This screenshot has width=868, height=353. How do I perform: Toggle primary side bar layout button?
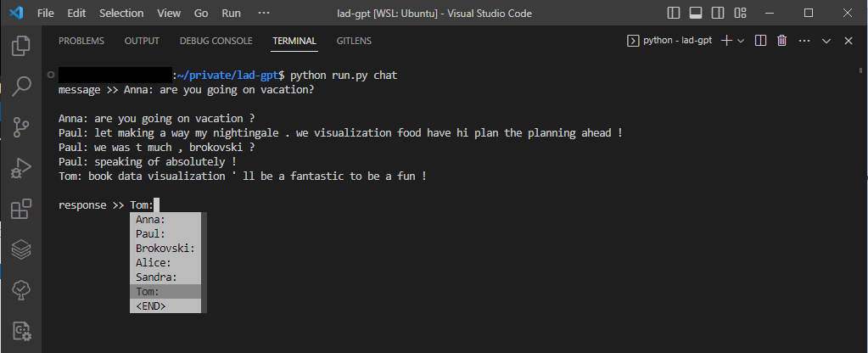674,14
